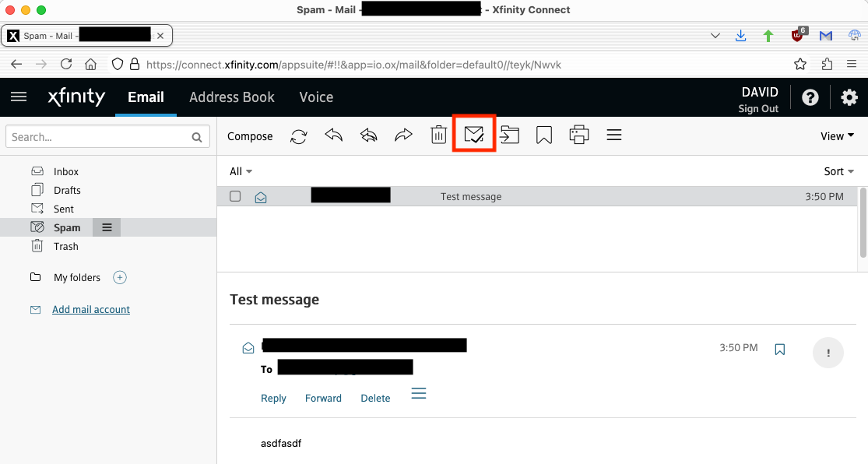Viewport: 868px width, 464px height.
Task: Toggle read status envelope in message list
Action: pos(261,198)
